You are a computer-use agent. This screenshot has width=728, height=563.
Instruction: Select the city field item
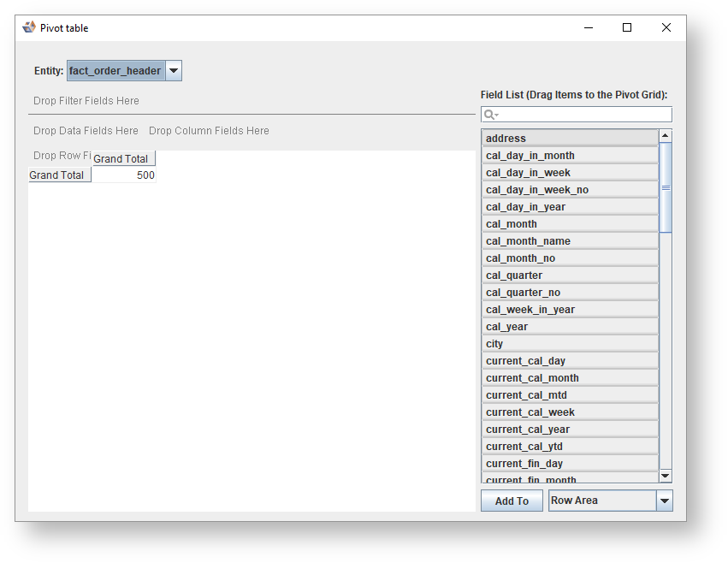click(570, 344)
